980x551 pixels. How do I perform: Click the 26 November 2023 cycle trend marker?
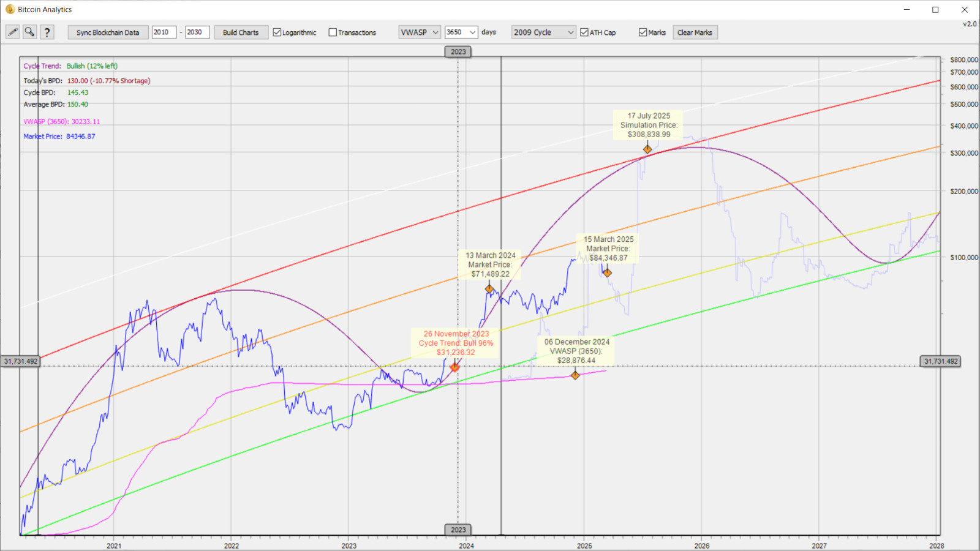[x=454, y=367]
